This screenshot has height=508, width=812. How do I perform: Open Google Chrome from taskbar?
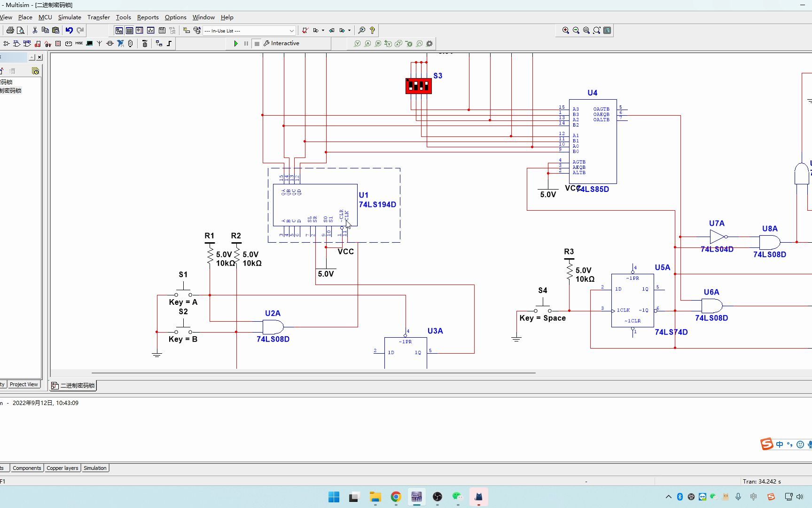point(396,497)
